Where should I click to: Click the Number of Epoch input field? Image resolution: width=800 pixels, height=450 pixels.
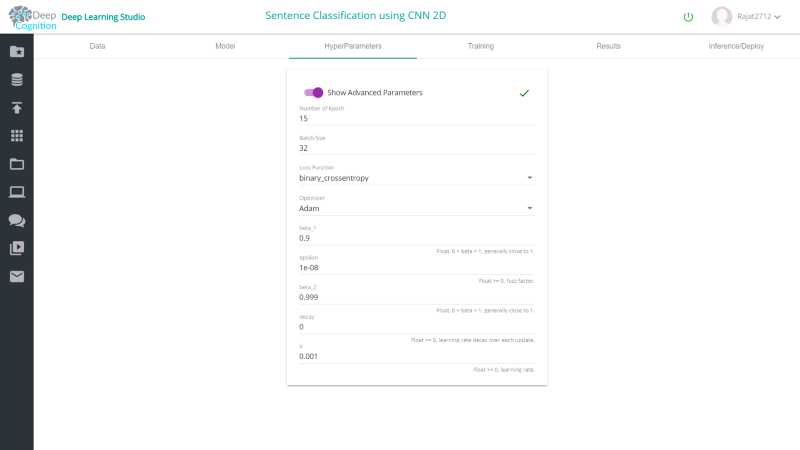click(416, 118)
